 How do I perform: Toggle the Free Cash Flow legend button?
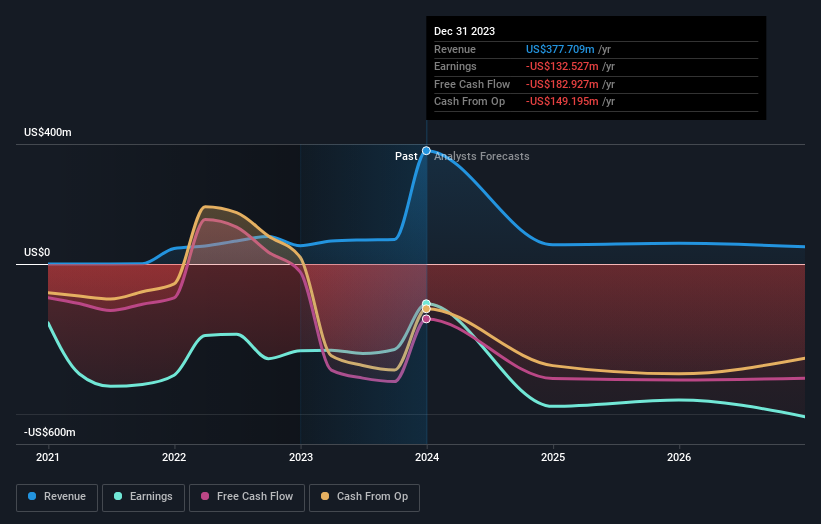tap(247, 497)
